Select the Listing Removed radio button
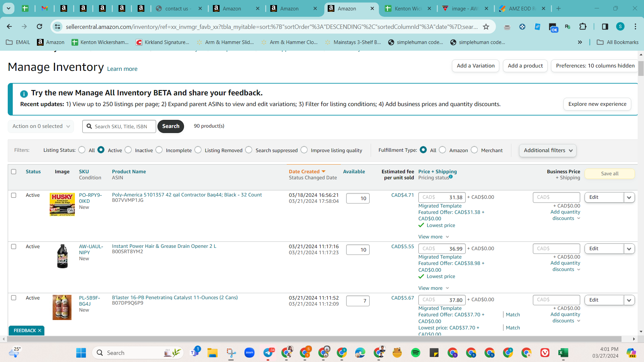This screenshot has height=362, width=644. [198, 150]
